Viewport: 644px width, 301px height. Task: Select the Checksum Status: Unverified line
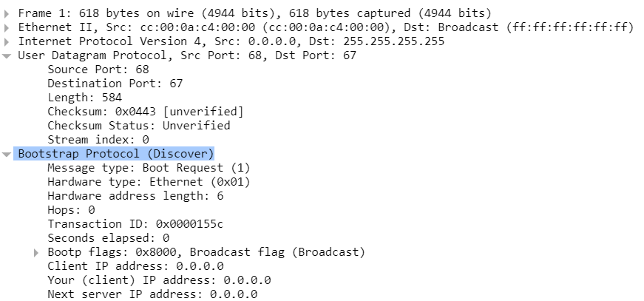(x=139, y=126)
